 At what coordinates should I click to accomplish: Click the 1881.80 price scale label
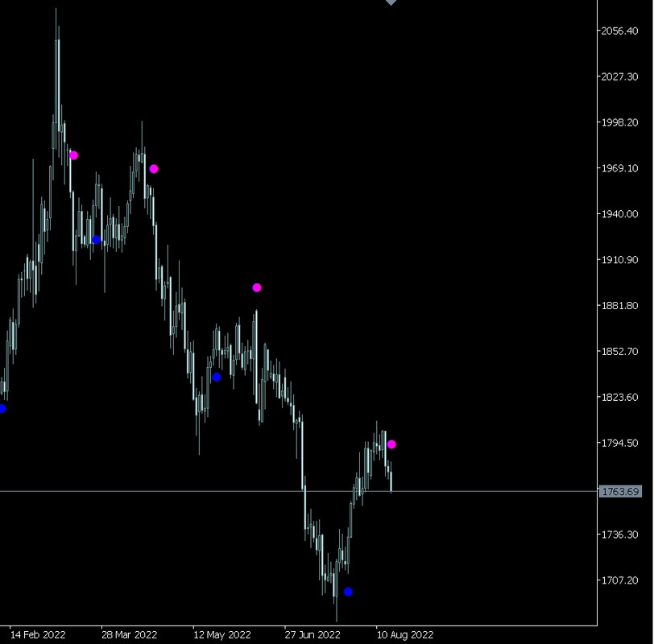[619, 306]
